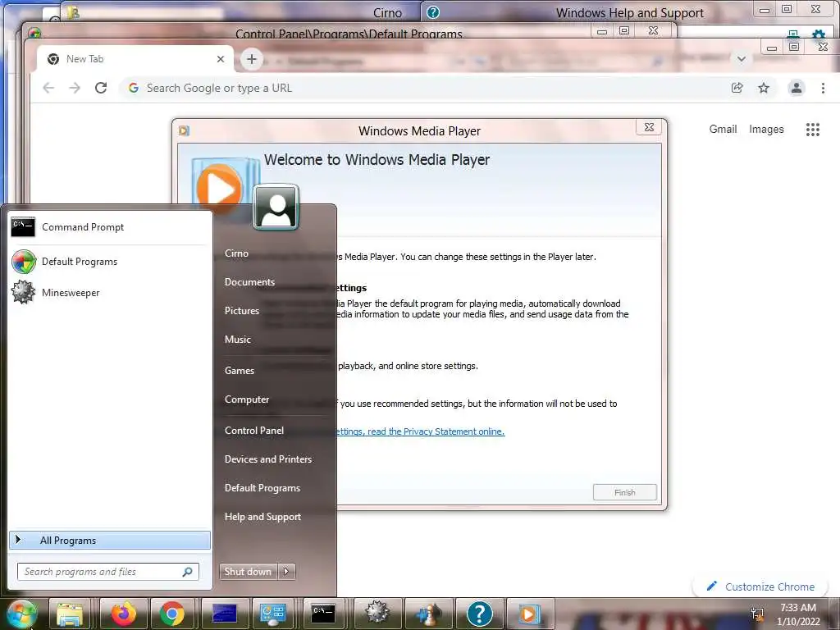Open the Chrome profile avatar
The image size is (840, 630).
797,88
